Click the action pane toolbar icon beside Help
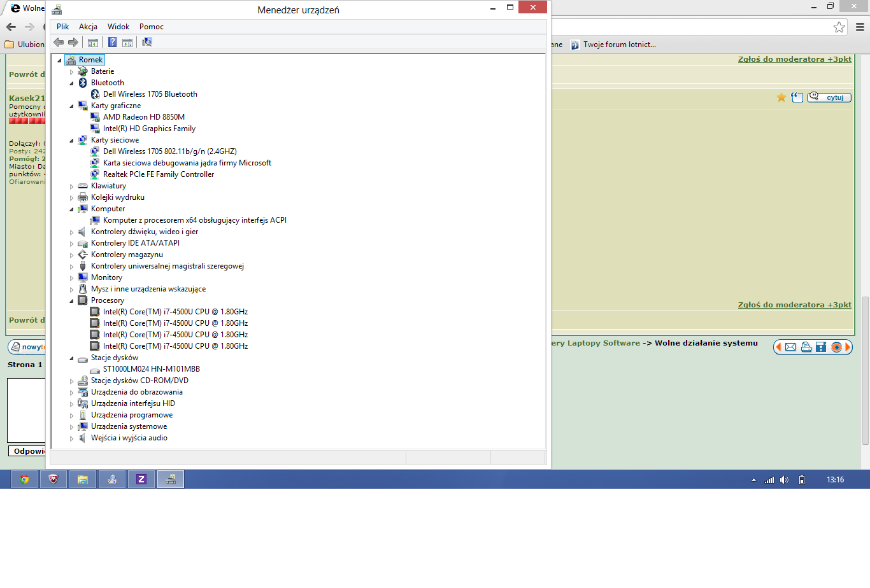 click(x=127, y=43)
